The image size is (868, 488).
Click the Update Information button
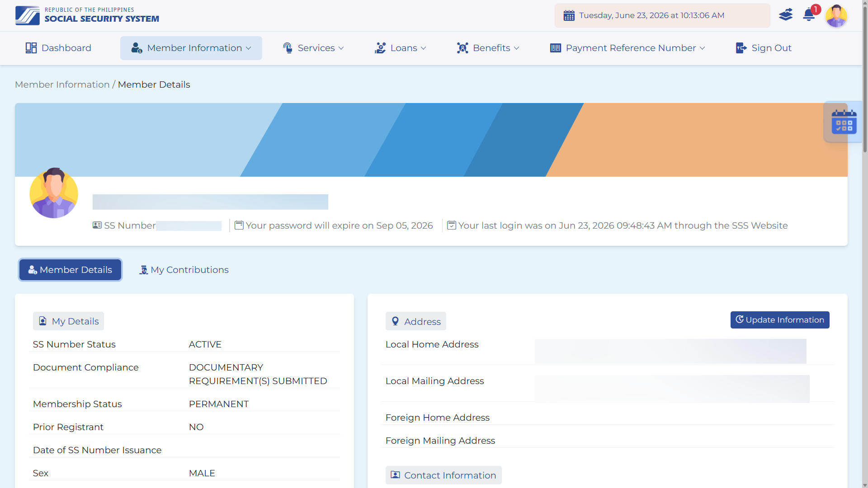(x=780, y=320)
